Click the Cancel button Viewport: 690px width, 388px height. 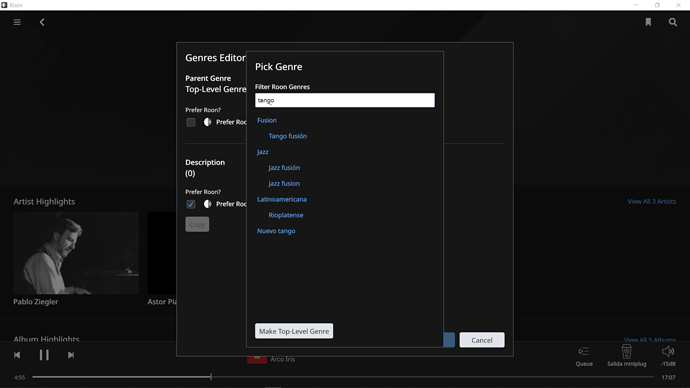pyautogui.click(x=482, y=340)
